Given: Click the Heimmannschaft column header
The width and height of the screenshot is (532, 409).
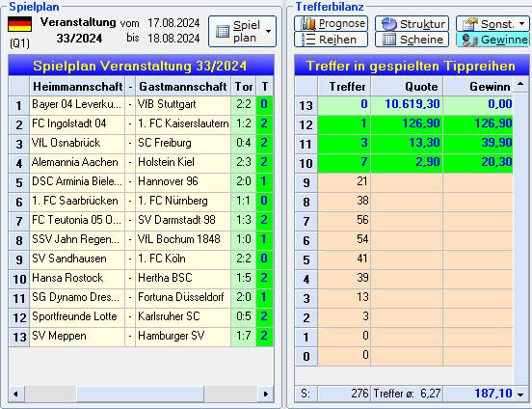Looking at the screenshot, I should [77, 86].
